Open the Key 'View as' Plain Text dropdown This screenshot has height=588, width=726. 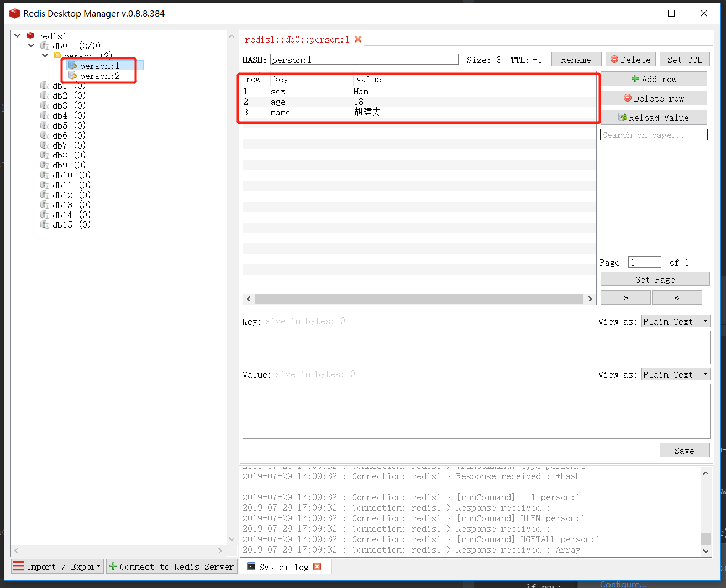[676, 321]
